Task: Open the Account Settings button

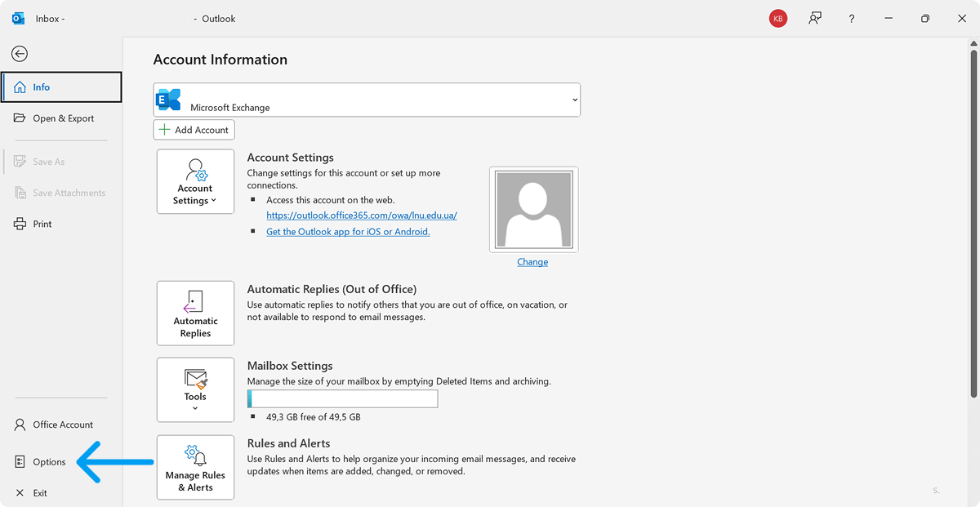Action: pyautogui.click(x=195, y=181)
